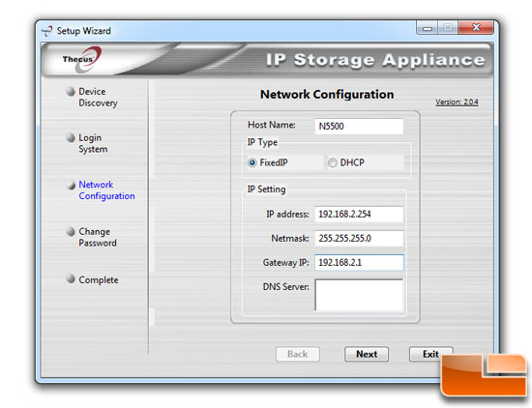Screen dimensions: 532x408
Task: Focus the IP address field
Action: click(x=359, y=214)
